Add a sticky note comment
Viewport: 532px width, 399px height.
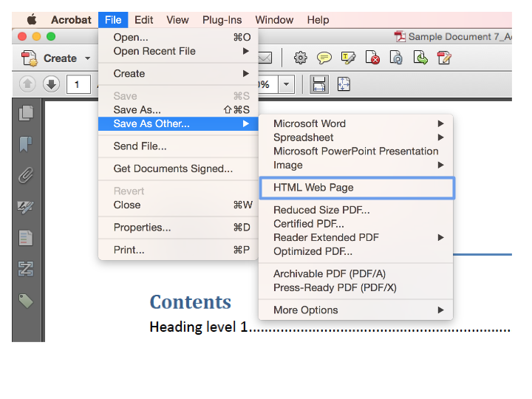click(x=324, y=58)
